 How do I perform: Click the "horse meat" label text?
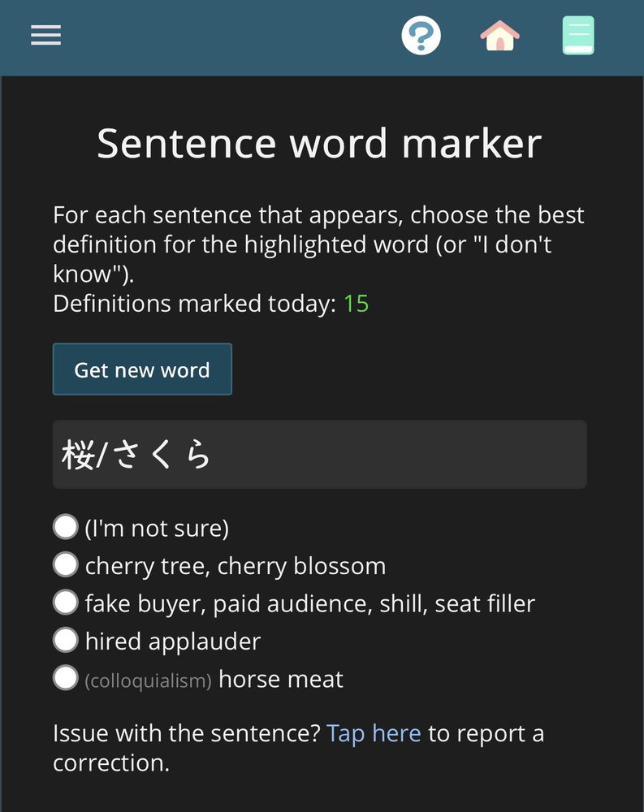[281, 679]
